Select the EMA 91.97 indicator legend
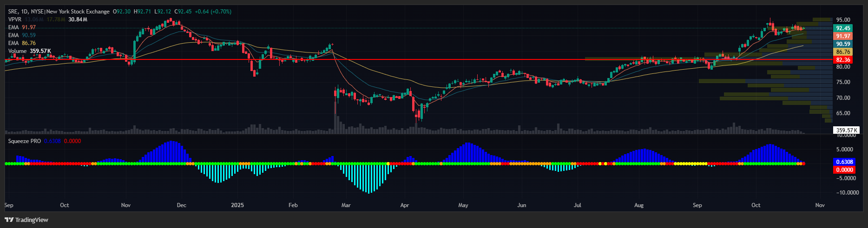The width and height of the screenshot is (868, 228). [22, 27]
